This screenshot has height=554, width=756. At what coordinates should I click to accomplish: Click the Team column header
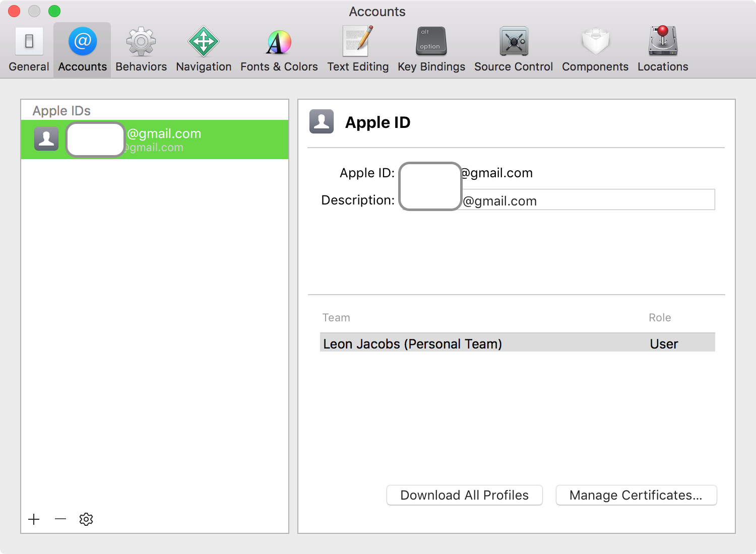click(x=336, y=317)
